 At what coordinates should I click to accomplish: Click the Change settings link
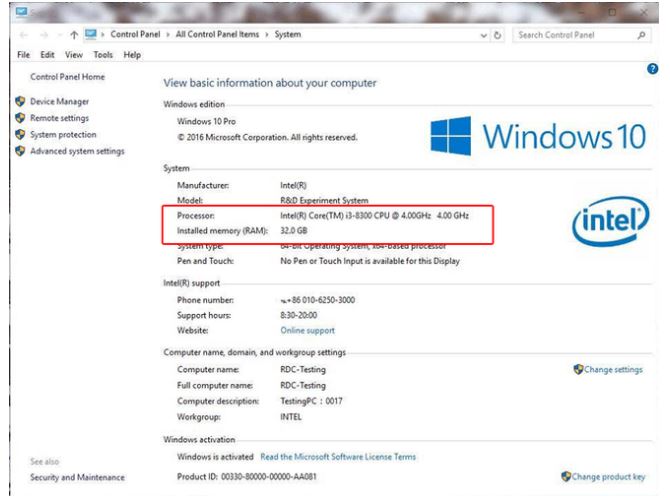click(x=613, y=370)
